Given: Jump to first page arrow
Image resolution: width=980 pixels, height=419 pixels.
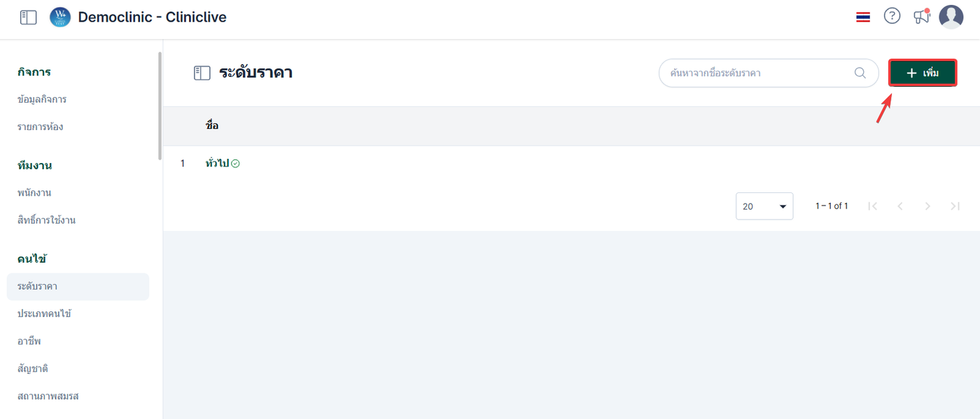Looking at the screenshot, I should pos(872,206).
